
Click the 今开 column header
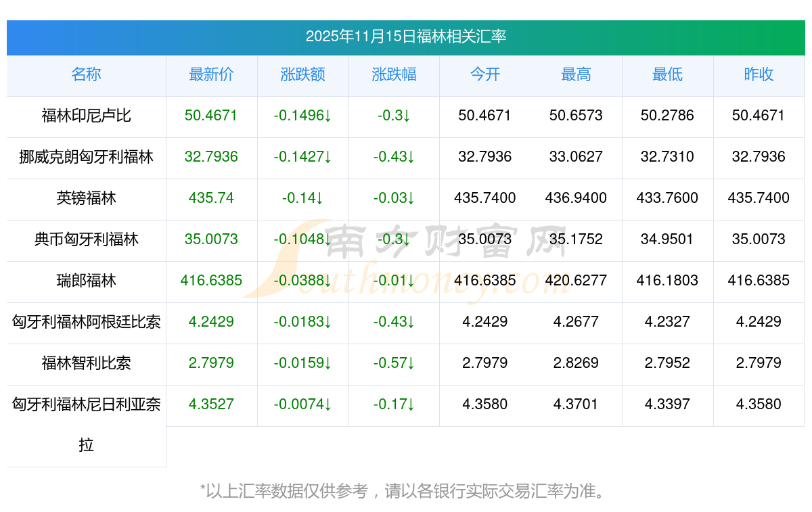click(x=485, y=75)
